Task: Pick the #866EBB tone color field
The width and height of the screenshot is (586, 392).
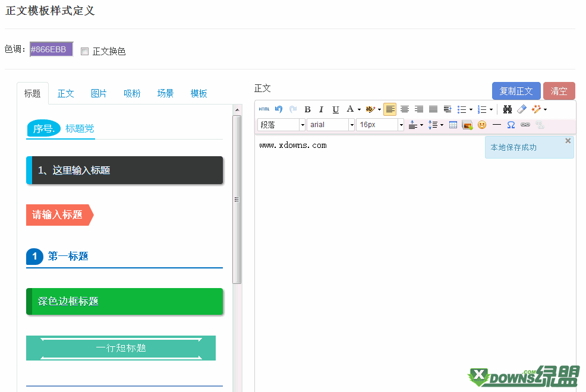Action: 51,49
